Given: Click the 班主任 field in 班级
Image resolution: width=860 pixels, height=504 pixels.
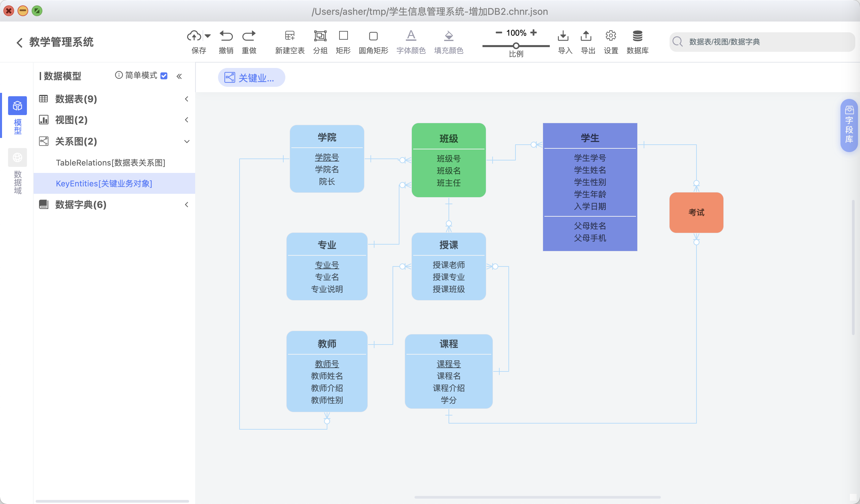Looking at the screenshot, I should point(449,183).
